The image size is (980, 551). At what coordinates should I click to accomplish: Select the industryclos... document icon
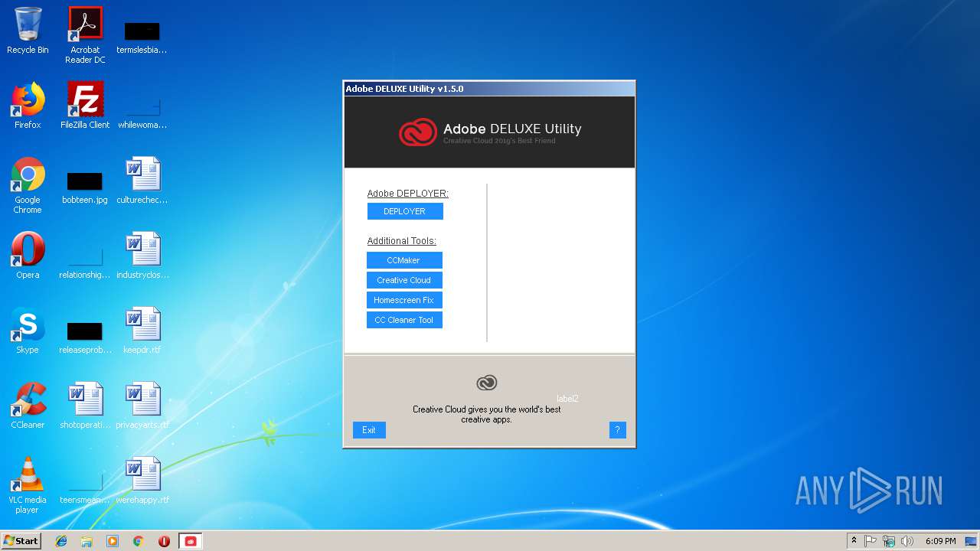(x=142, y=256)
